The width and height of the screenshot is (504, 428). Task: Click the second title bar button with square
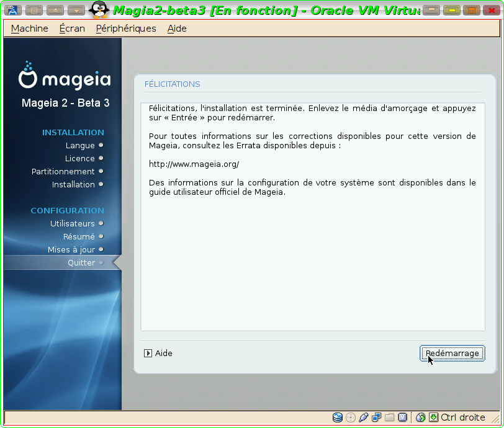34,11
